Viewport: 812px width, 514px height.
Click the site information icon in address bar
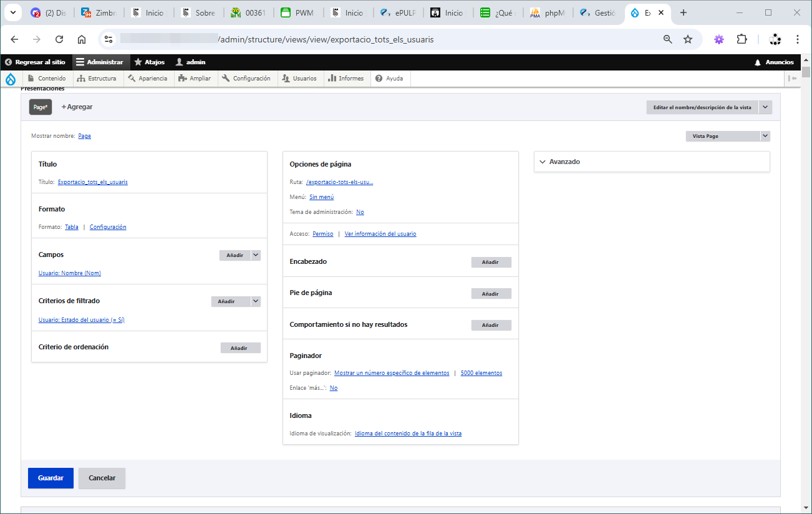[109, 39]
